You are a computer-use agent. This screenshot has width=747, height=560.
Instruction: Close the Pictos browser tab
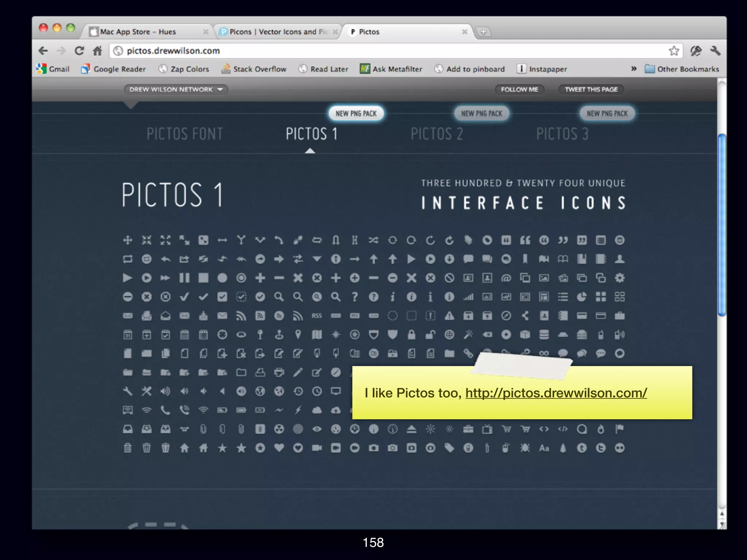(x=465, y=32)
